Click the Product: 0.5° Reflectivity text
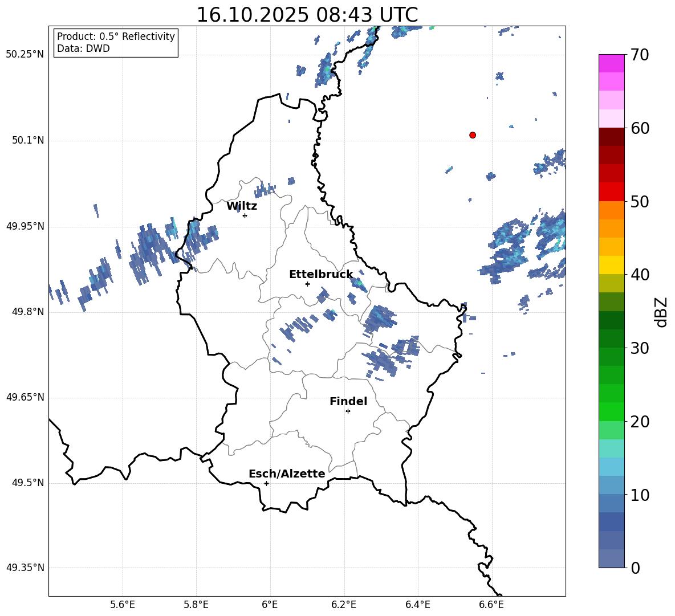This screenshot has height=616, width=675. (116, 36)
